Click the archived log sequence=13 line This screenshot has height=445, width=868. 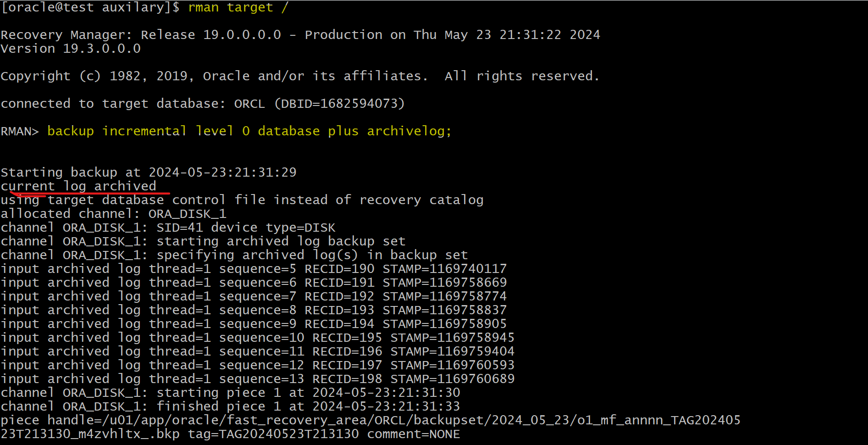pyautogui.click(x=258, y=379)
